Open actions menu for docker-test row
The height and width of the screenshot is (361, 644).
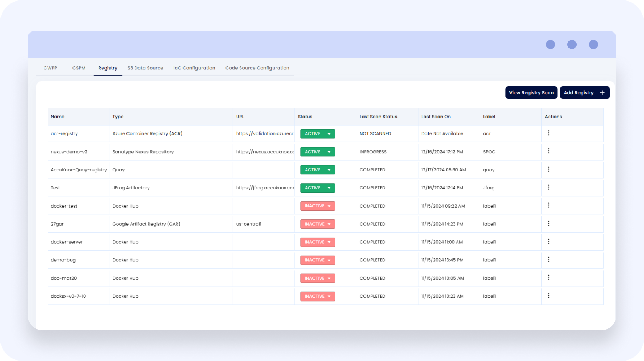tap(549, 205)
